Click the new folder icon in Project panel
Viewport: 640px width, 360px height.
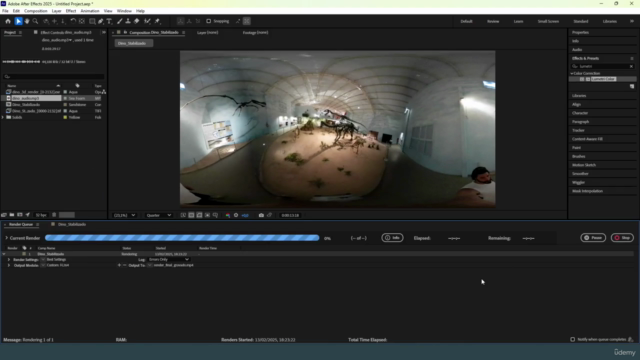click(x=12, y=215)
